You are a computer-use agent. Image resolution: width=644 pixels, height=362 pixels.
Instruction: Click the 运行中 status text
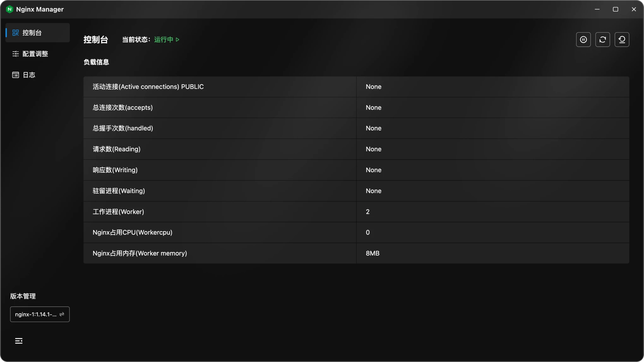pyautogui.click(x=164, y=39)
